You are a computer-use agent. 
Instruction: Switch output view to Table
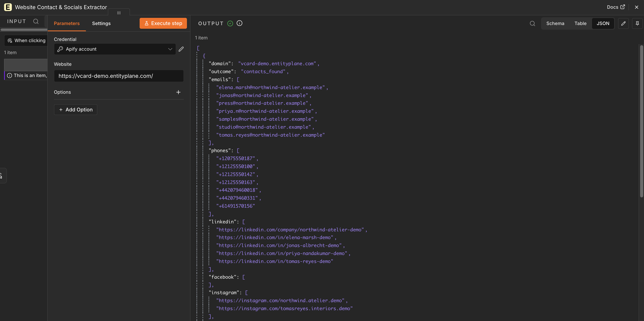(x=580, y=24)
